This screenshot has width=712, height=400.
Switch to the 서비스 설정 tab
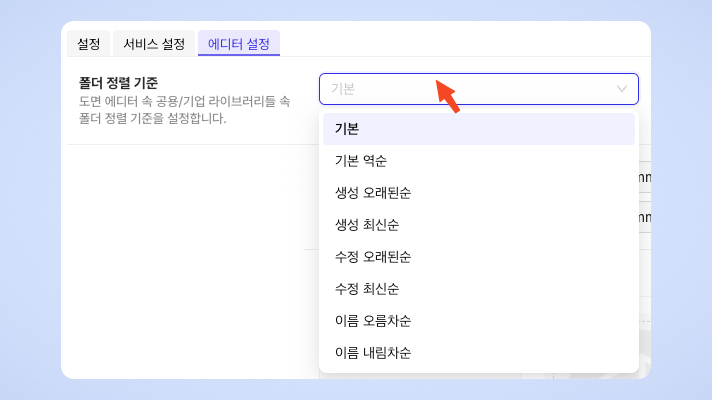tap(154, 44)
